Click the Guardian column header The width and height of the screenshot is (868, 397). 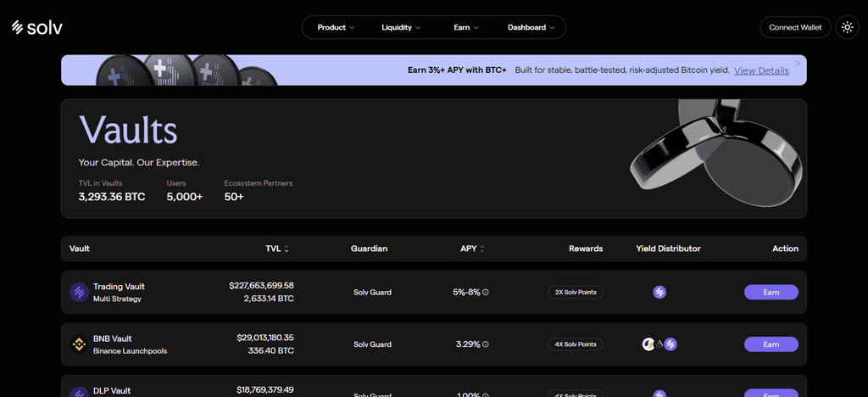(370, 249)
